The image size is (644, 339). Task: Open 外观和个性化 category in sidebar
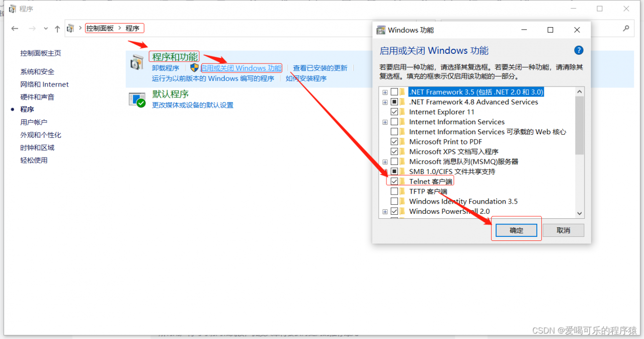click(41, 135)
